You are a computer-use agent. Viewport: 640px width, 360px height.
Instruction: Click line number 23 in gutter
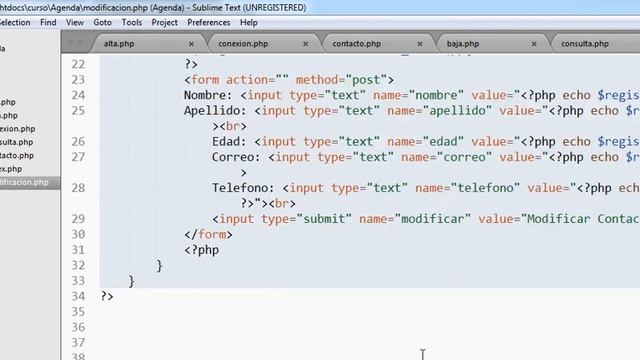[x=78, y=80]
